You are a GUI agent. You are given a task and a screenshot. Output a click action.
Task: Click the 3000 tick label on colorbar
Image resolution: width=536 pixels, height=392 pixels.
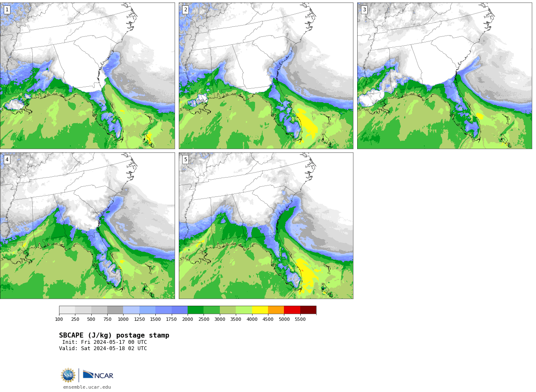tap(220, 320)
